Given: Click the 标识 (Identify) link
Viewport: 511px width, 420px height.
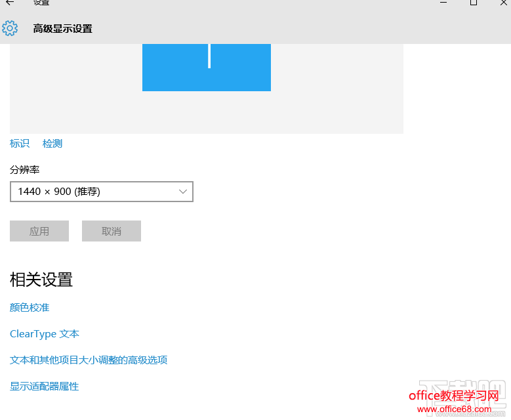Looking at the screenshot, I should 20,144.
